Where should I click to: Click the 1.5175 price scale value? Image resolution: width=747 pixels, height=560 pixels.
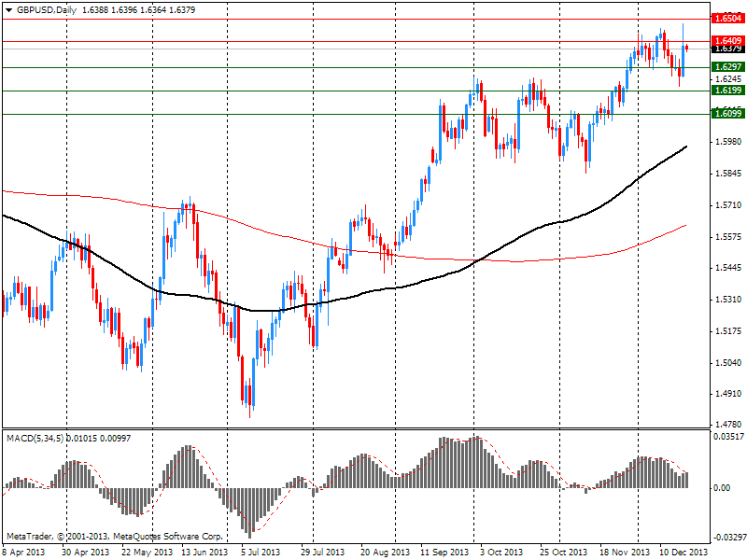(x=728, y=331)
